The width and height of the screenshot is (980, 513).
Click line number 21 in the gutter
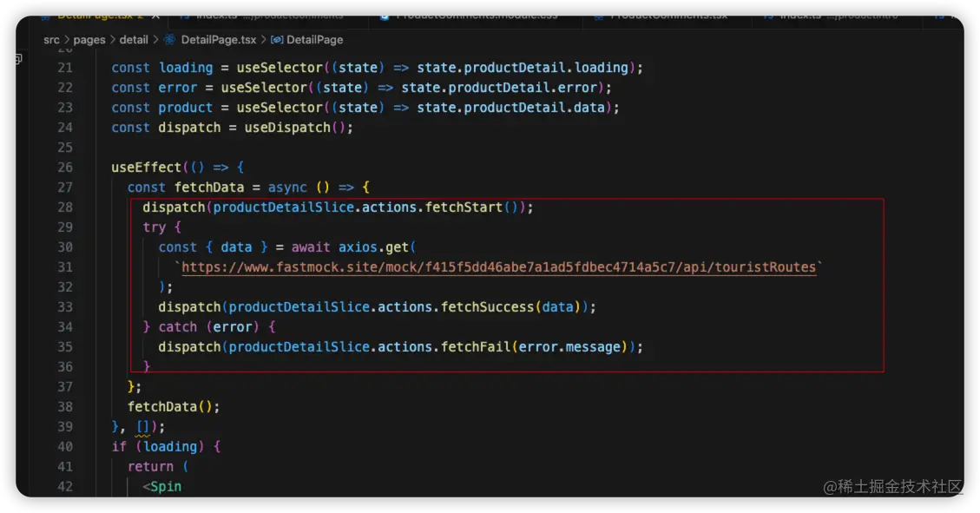(65, 68)
